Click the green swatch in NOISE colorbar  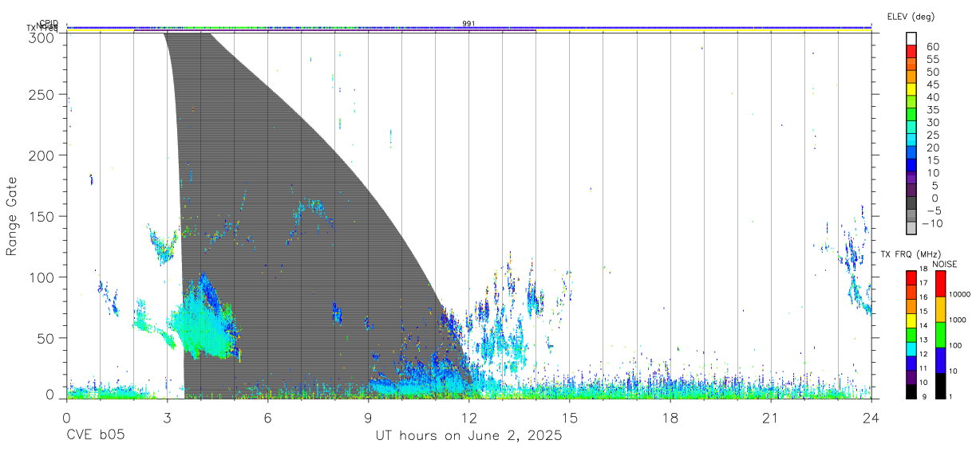940,335
